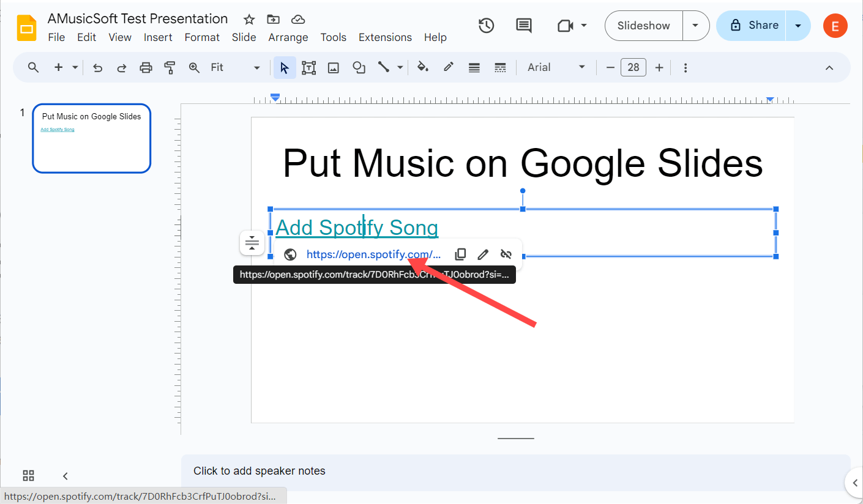Viewport: 863px width, 504px height.
Task: Open border color pencil
Action: [x=449, y=67]
